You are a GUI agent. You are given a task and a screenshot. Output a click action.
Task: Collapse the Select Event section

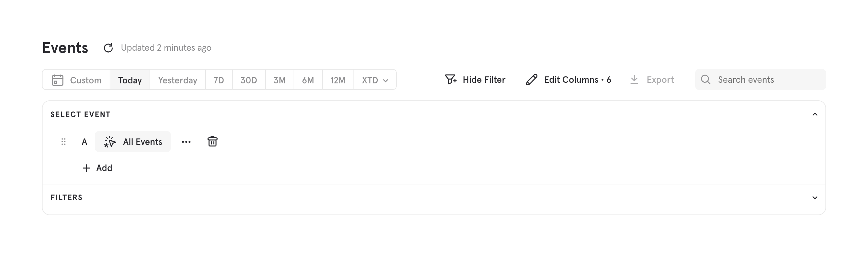[x=815, y=114]
